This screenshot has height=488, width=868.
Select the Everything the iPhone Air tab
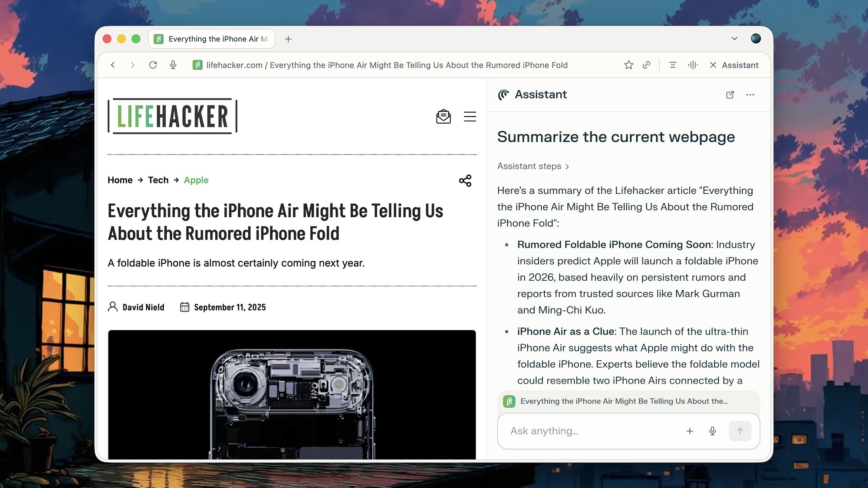click(212, 39)
